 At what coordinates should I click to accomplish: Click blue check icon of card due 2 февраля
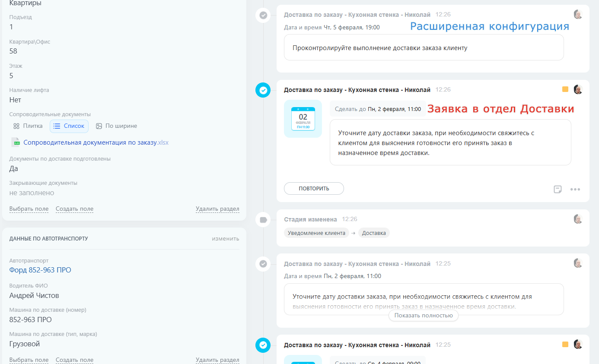[263, 90]
